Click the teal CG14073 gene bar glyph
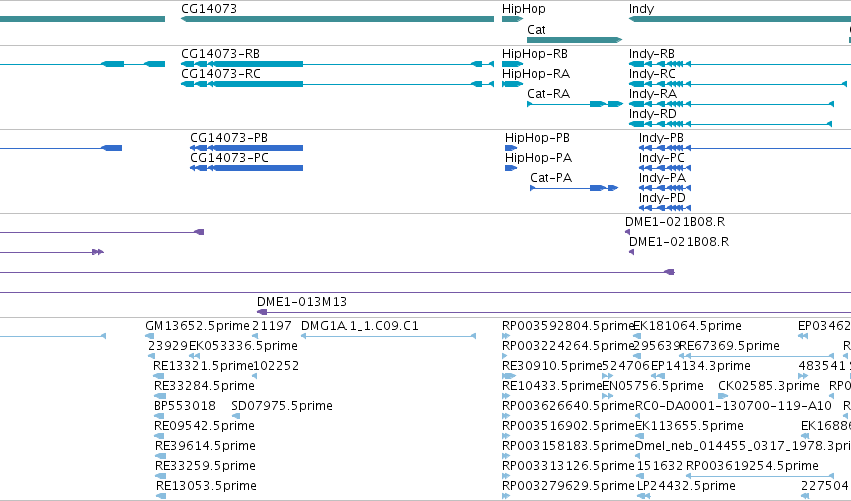This screenshot has width=851, height=501. tap(337, 19)
